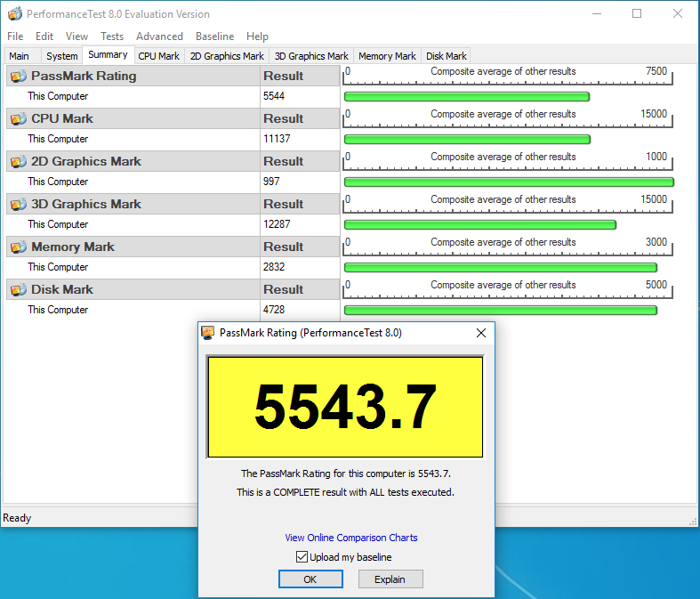Click This Computer under Disk Mark

58,310
